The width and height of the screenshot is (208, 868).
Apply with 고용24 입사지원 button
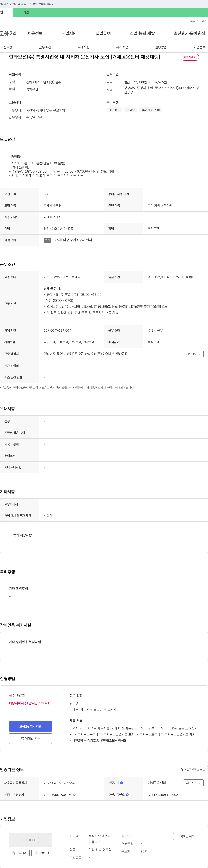pyautogui.click(x=30, y=726)
